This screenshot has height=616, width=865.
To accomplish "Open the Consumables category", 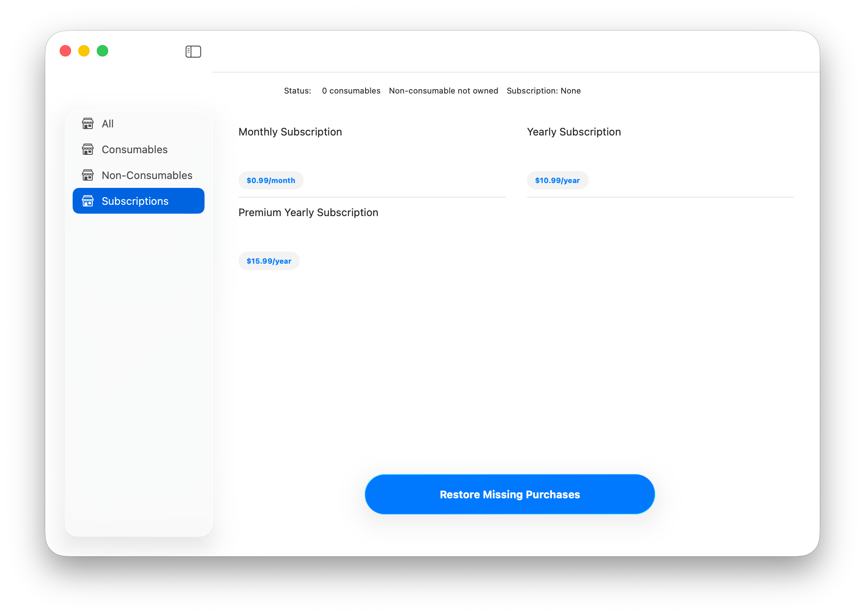I will [x=134, y=149].
